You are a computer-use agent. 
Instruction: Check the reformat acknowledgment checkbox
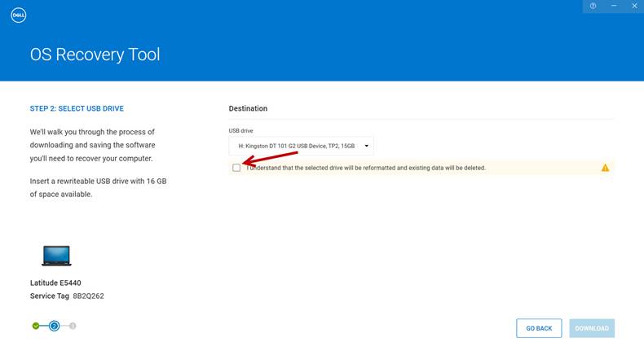[x=236, y=168]
